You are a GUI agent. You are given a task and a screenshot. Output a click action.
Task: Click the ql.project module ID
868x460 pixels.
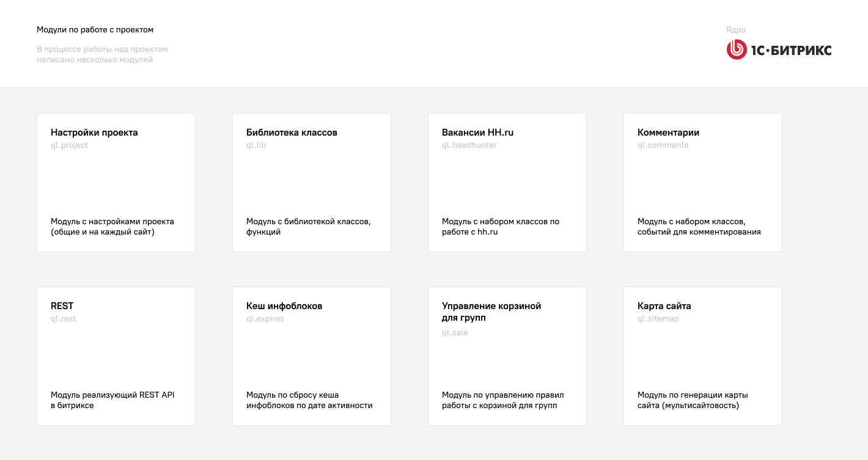click(x=69, y=145)
